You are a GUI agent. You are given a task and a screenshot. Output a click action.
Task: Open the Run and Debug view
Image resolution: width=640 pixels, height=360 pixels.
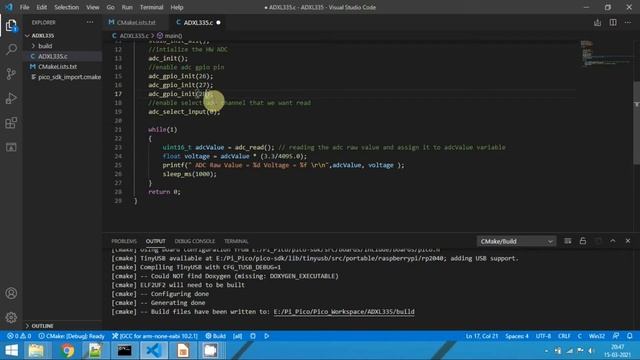(x=11, y=98)
